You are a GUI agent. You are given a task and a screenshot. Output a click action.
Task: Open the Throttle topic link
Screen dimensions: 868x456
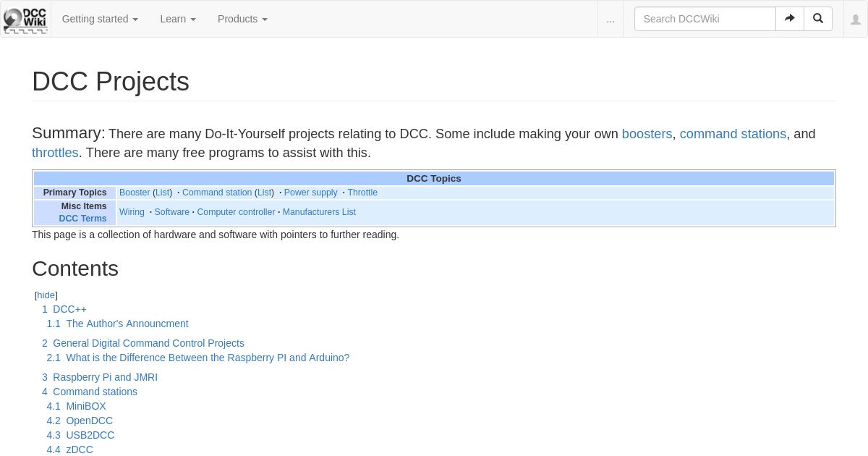point(362,193)
